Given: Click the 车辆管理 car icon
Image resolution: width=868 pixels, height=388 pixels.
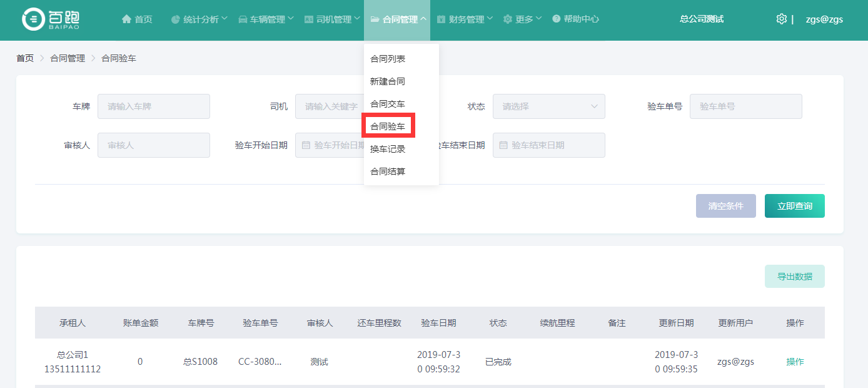Looking at the screenshot, I should coord(243,19).
